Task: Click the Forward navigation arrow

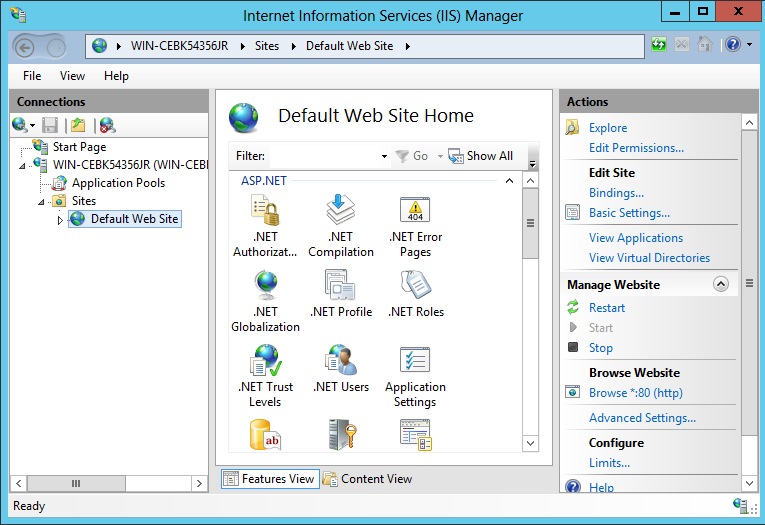Action: 56,47
